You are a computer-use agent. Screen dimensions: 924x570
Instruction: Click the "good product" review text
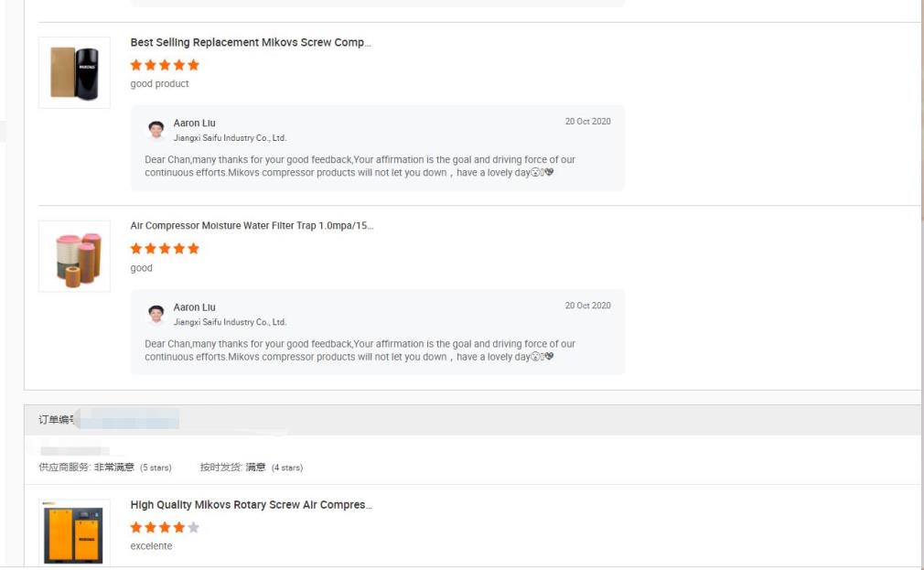click(x=160, y=84)
